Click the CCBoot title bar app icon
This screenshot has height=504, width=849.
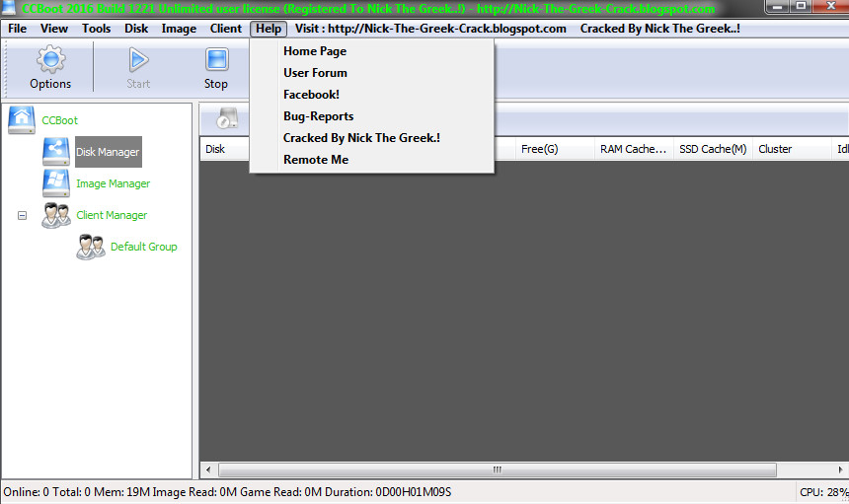pyautogui.click(x=8, y=8)
